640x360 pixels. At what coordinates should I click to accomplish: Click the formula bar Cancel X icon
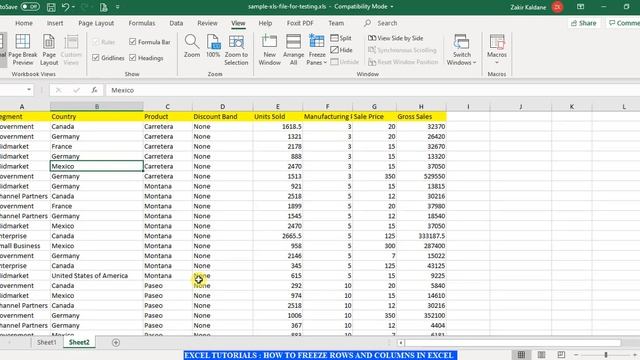tap(58, 90)
